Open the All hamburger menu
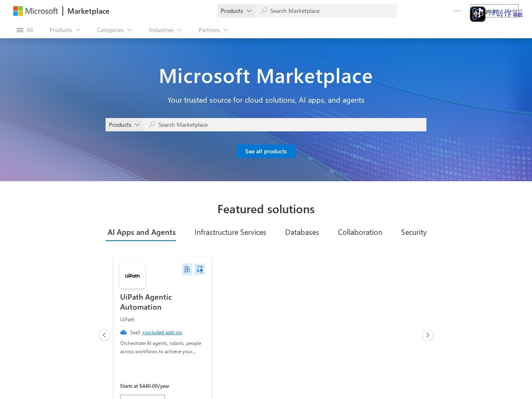 pyautogui.click(x=25, y=30)
